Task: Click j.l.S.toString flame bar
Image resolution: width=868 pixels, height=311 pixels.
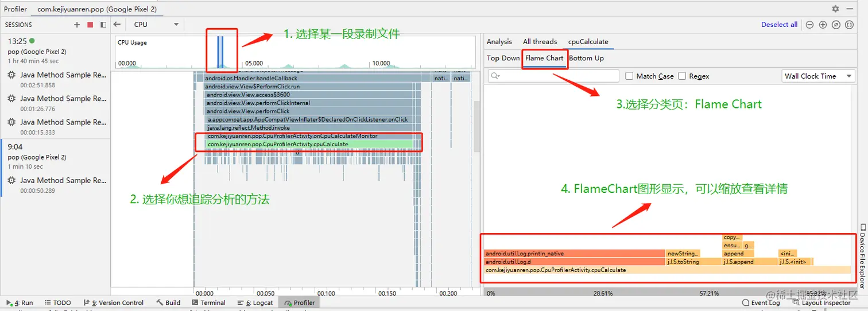Action: pos(693,262)
